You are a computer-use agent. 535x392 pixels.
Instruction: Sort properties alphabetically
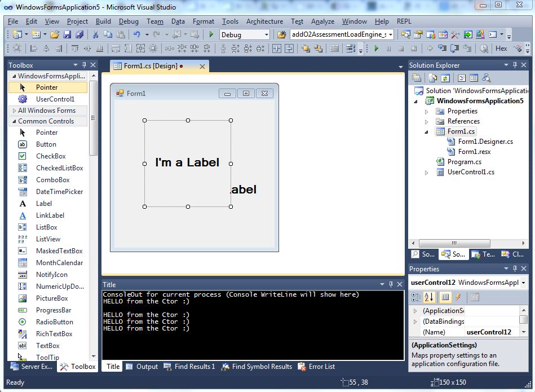(428, 297)
